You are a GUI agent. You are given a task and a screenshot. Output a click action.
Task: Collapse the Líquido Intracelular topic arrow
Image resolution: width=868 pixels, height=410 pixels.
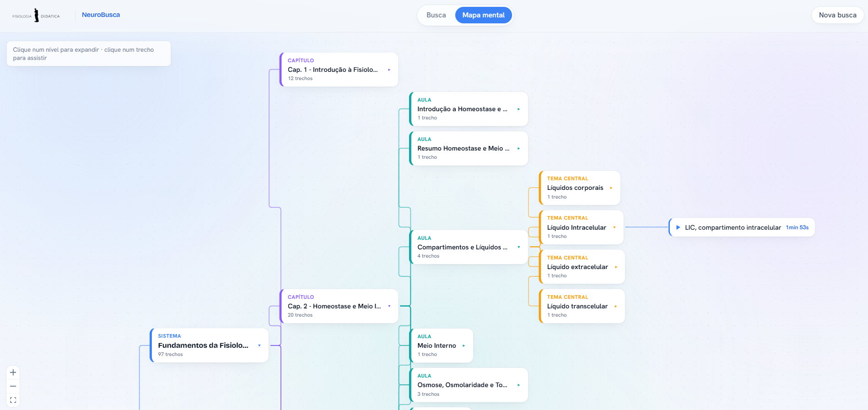614,227
